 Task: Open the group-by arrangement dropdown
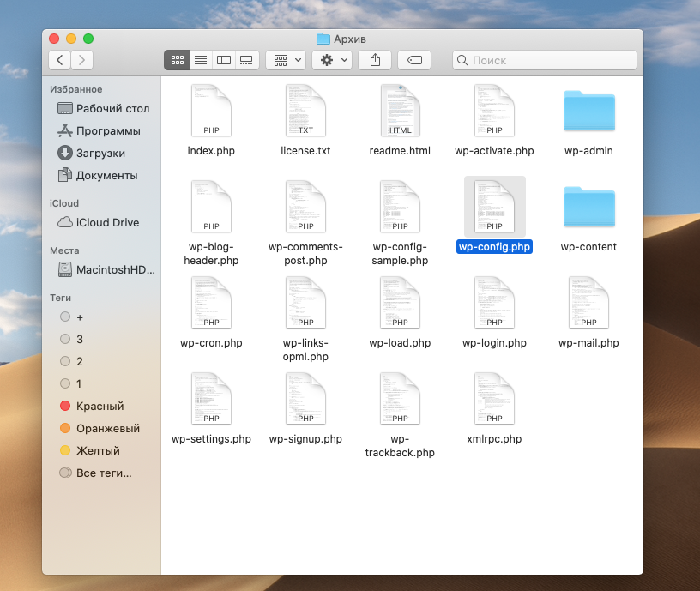286,60
